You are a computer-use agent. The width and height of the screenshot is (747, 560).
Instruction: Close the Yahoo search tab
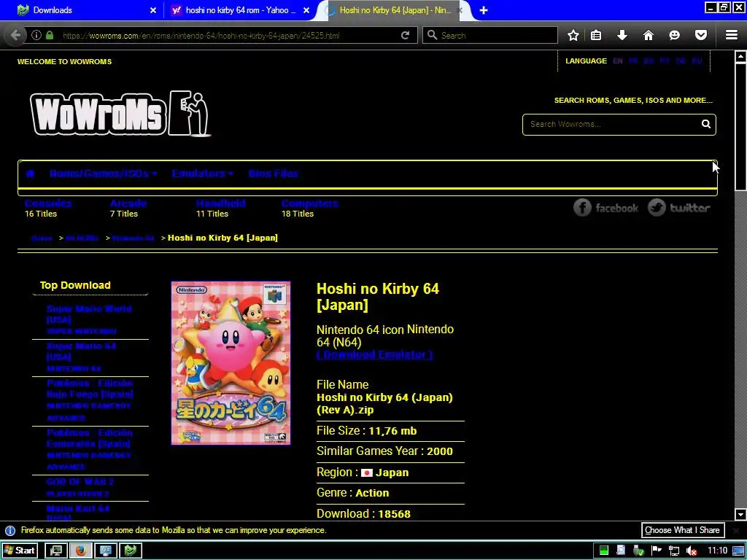click(x=306, y=10)
